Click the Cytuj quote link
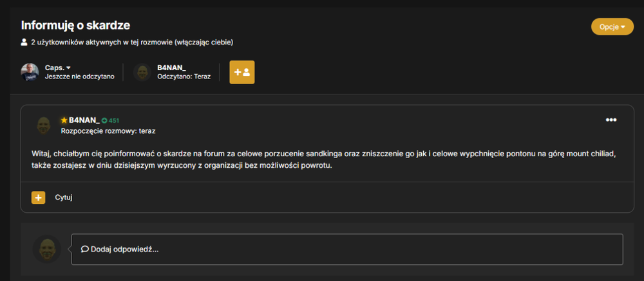Viewport: 644px width, 281px height. point(64,197)
